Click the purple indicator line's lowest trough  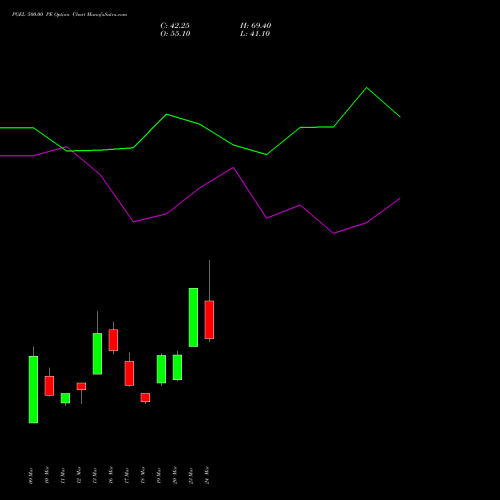(334, 233)
